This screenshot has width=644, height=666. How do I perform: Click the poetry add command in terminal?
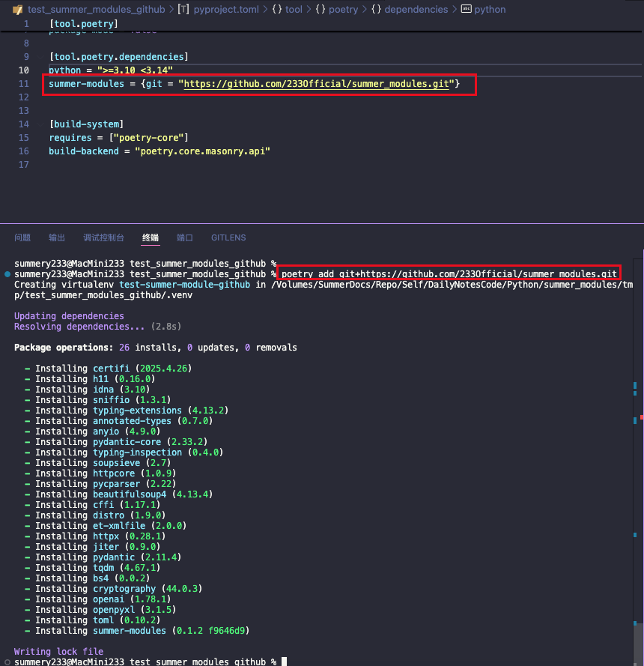[x=449, y=274]
